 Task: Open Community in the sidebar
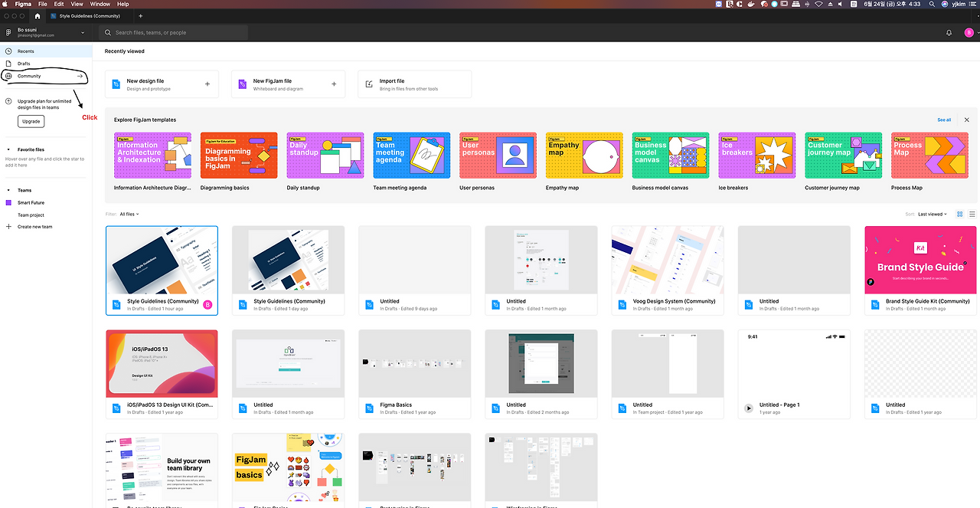44,76
